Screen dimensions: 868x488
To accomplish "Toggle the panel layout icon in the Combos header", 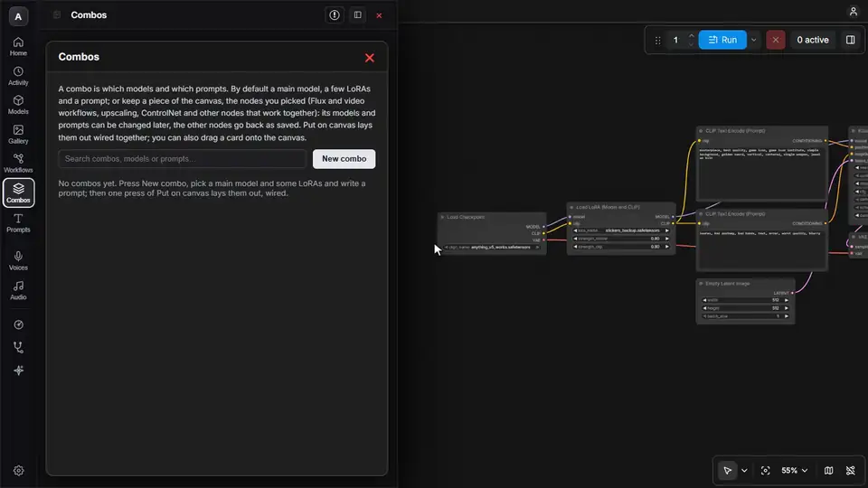I will tap(358, 15).
